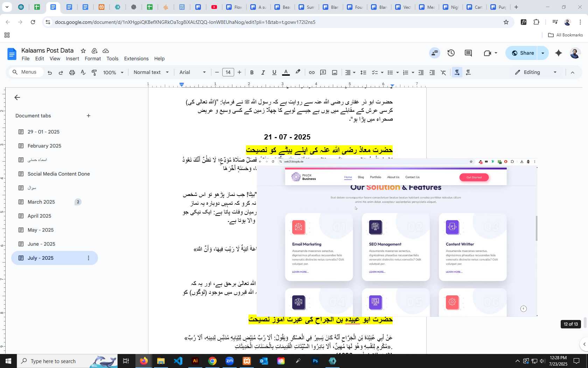Click the Checklist icon
The height and width of the screenshot is (368, 588).
point(374,73)
